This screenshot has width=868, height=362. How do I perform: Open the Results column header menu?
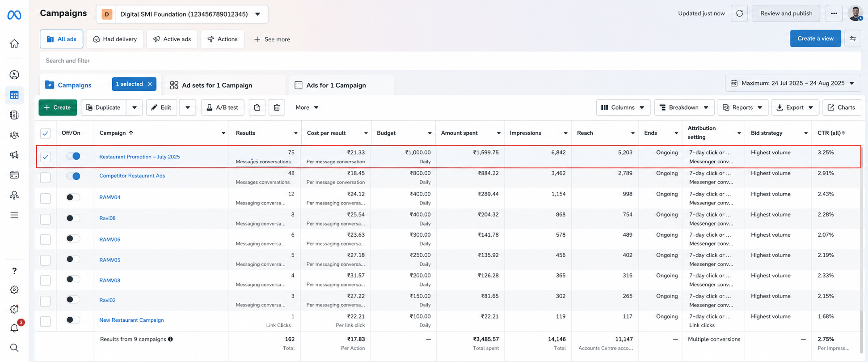(295, 133)
